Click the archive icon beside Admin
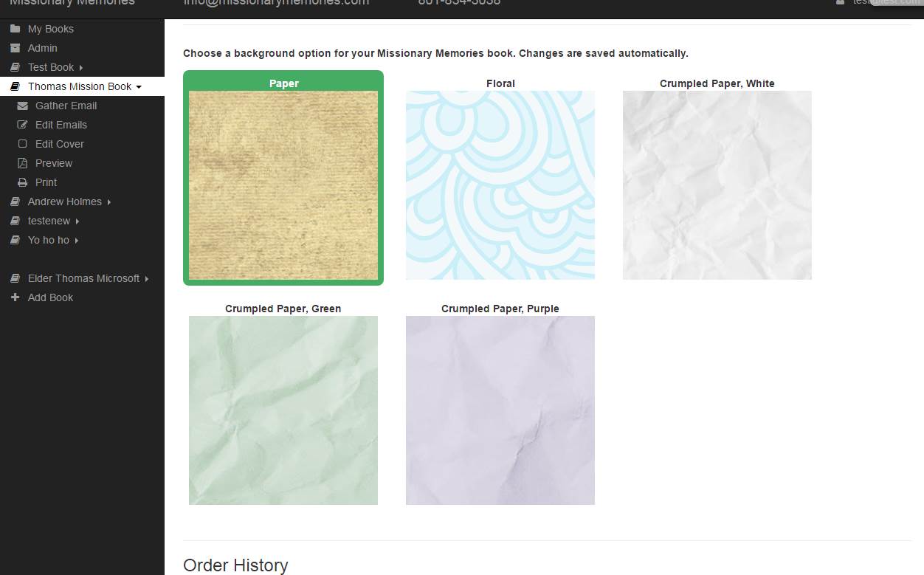Viewport: 924px width, 575px height. (x=15, y=48)
